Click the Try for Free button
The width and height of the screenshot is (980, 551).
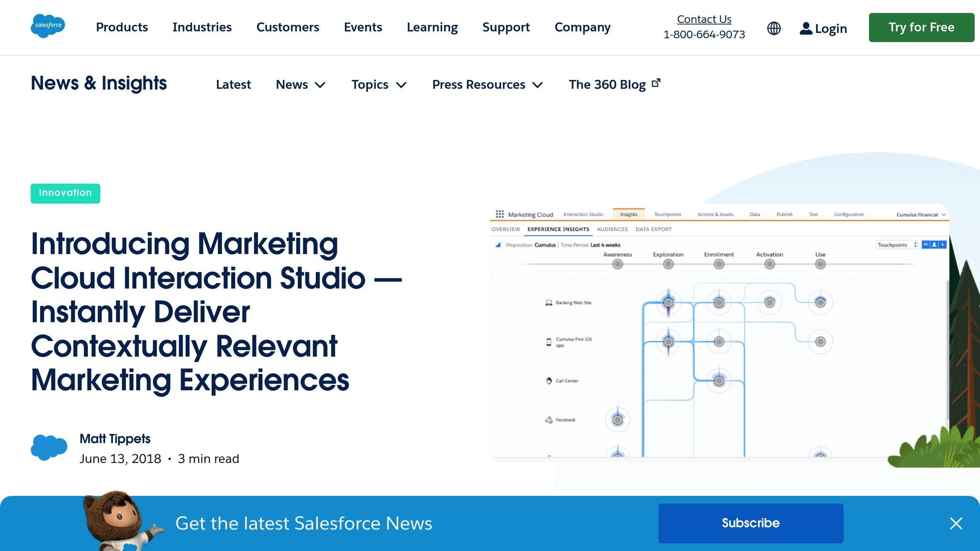(921, 27)
